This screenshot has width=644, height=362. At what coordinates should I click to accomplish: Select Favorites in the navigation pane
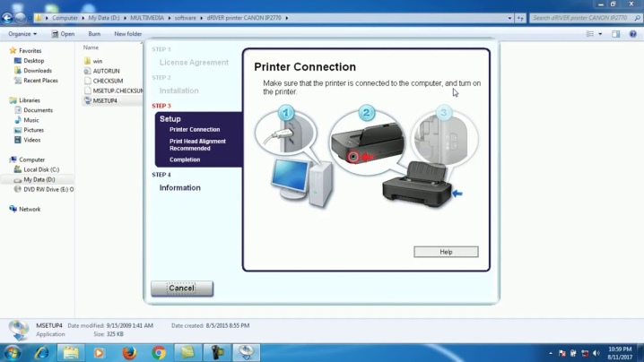tap(30, 50)
